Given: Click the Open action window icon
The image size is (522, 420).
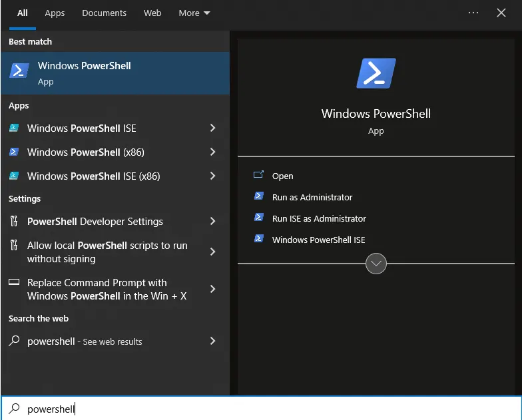Looking at the screenshot, I should (258, 174).
